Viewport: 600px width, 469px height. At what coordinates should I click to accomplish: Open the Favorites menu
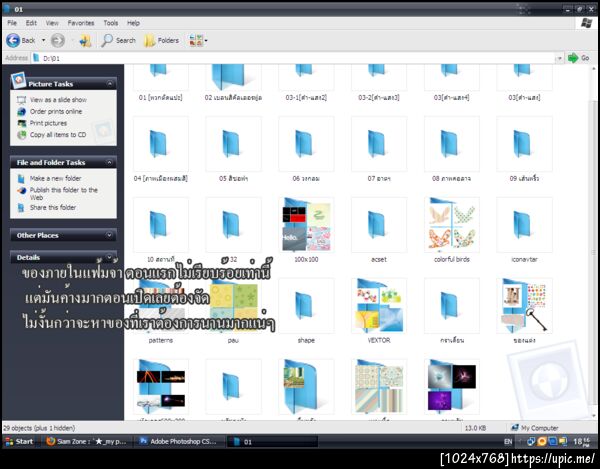coord(81,23)
